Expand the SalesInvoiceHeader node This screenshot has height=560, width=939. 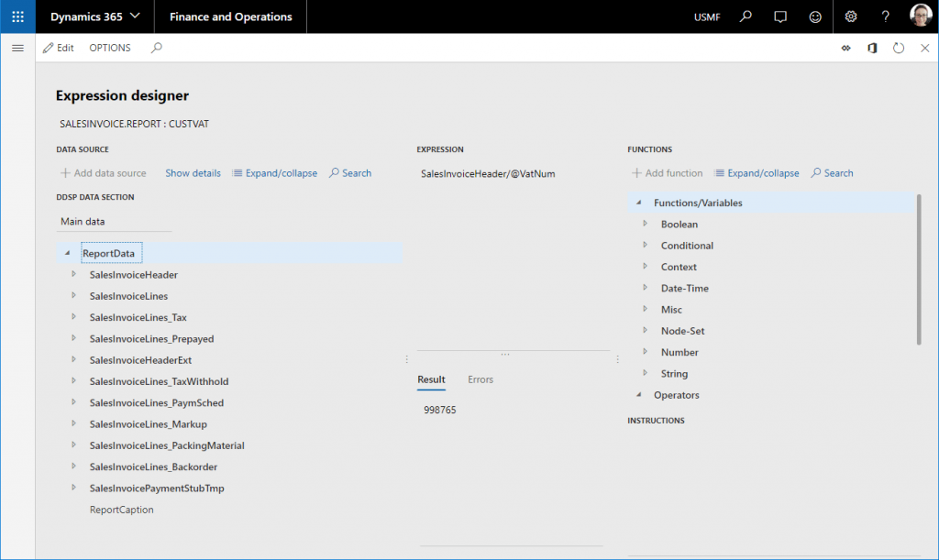[74, 274]
